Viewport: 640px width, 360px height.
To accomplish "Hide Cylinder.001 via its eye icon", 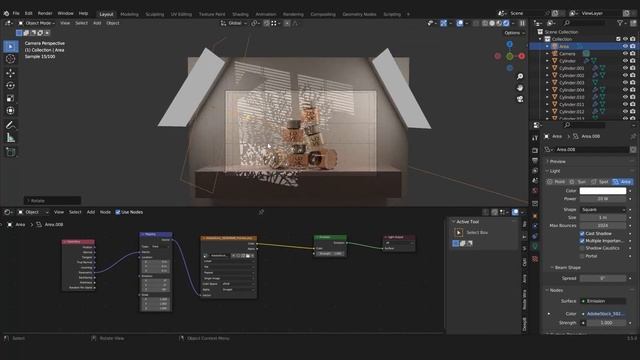I will point(625,68).
